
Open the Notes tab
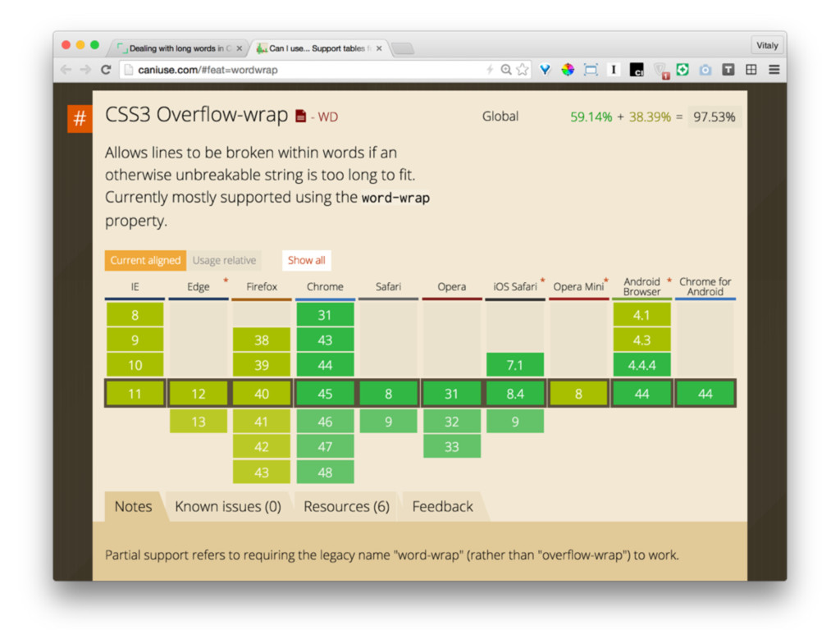[x=134, y=506]
